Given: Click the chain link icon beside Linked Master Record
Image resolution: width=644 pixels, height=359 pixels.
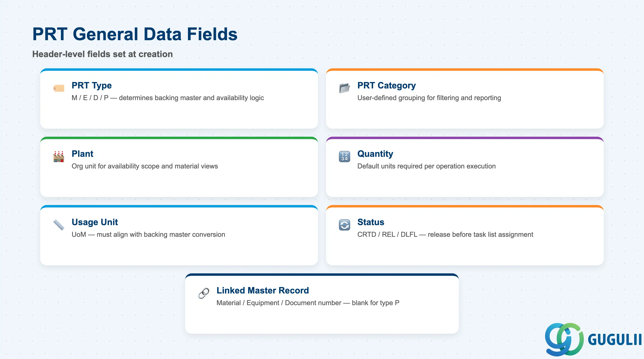Looking at the screenshot, I should (203, 293).
